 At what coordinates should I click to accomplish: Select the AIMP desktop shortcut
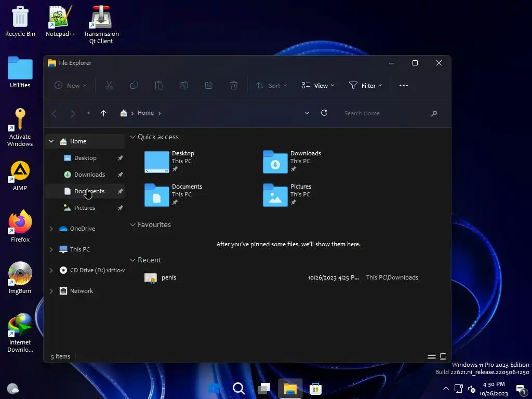20,176
